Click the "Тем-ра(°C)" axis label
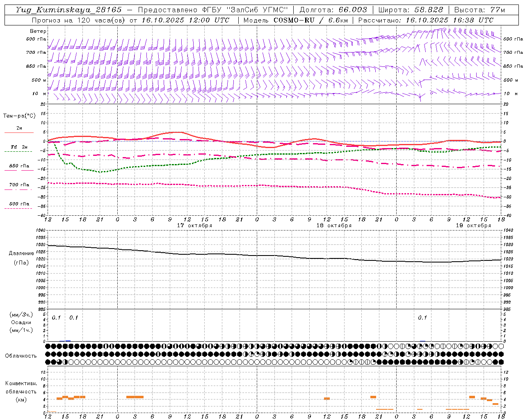Screen dimensions: 525x420 click(x=19, y=116)
